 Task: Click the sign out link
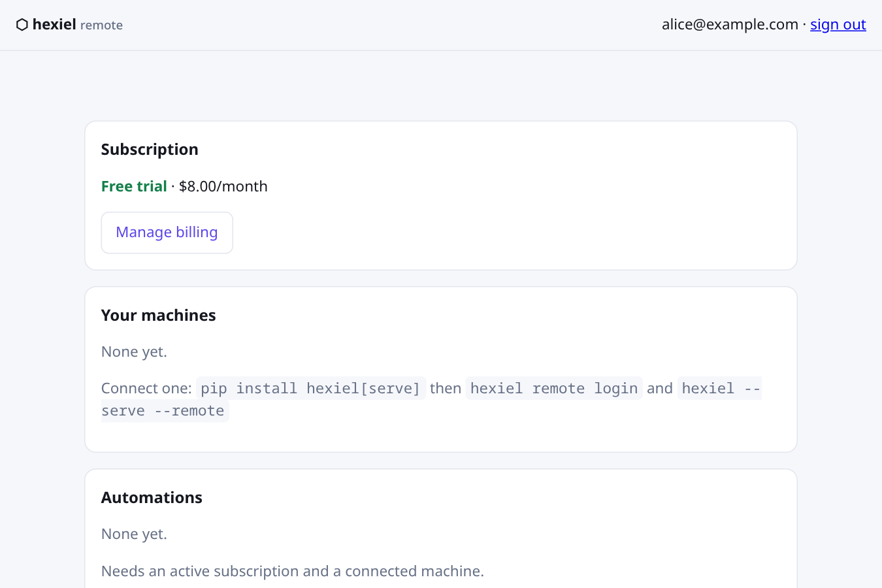[x=838, y=24]
